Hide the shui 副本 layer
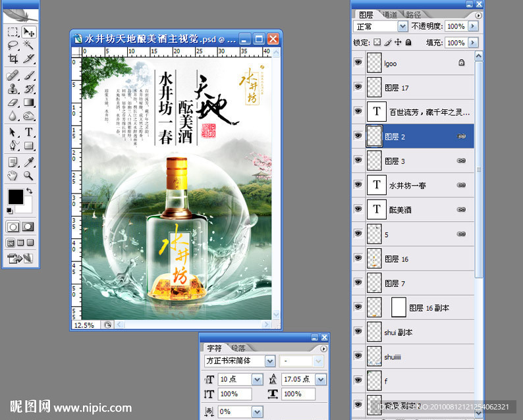523x420 pixels. (358, 331)
